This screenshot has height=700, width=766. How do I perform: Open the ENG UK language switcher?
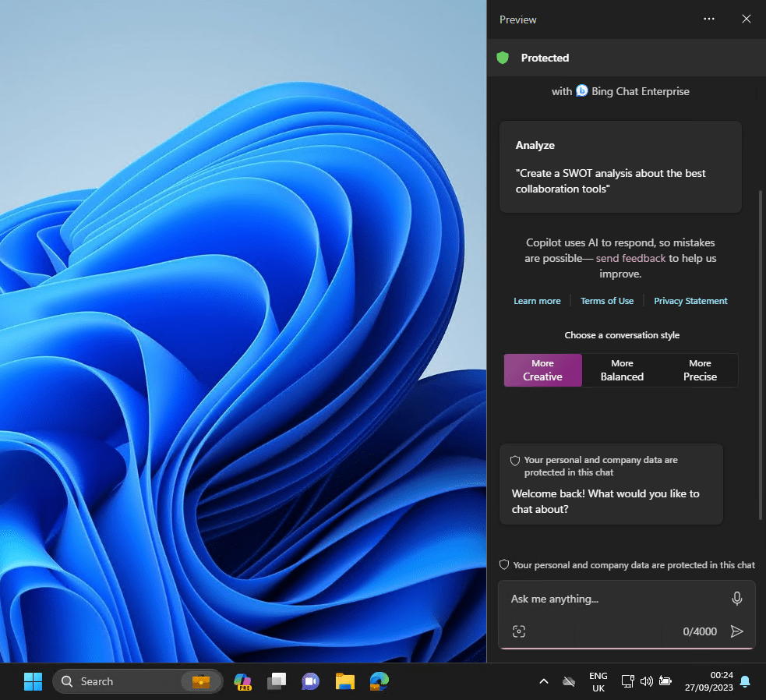[598, 681]
